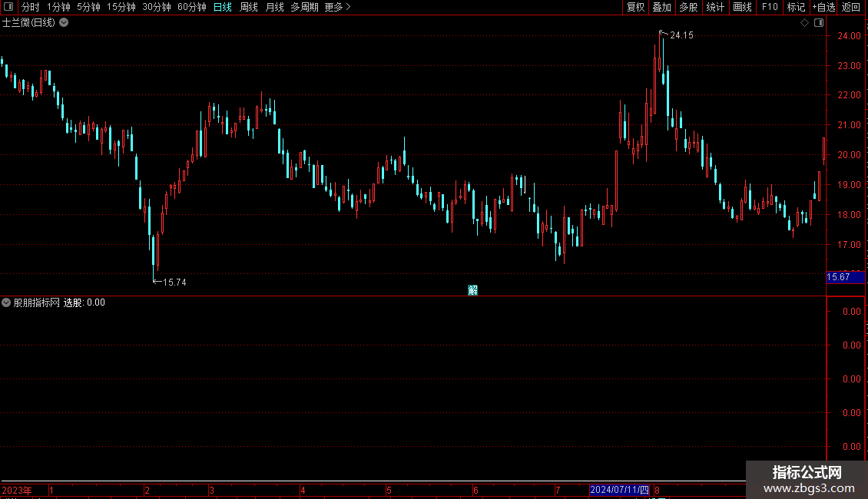
Task: Click the 17.00 price axis label
Action: pos(849,245)
